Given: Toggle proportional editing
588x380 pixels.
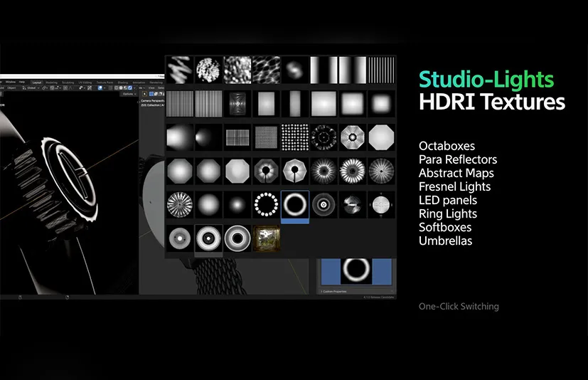Looking at the screenshot, I should click(x=65, y=88).
